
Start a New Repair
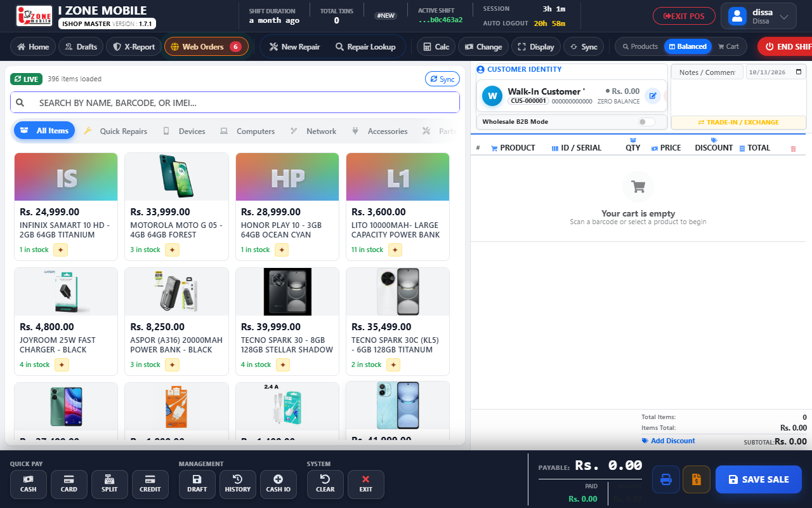click(x=294, y=46)
